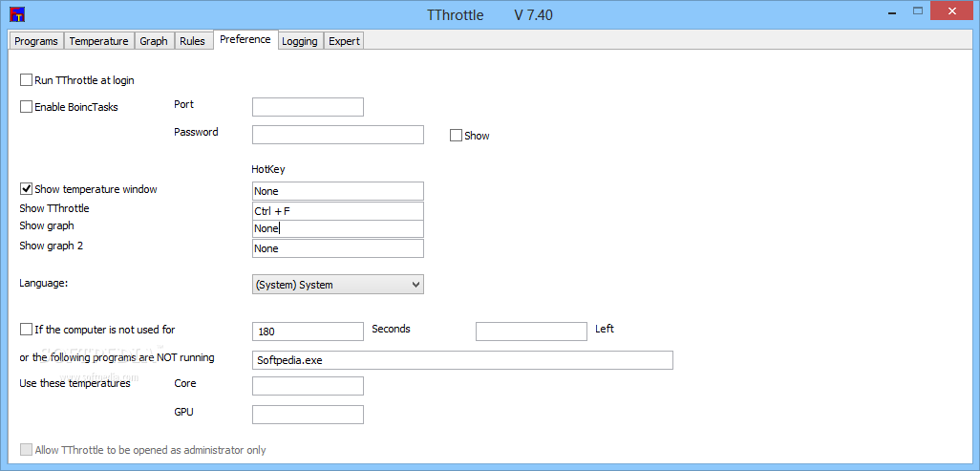Viewport: 980px width, 471px height.
Task: Click the GPU temperature field
Action: pyautogui.click(x=308, y=415)
